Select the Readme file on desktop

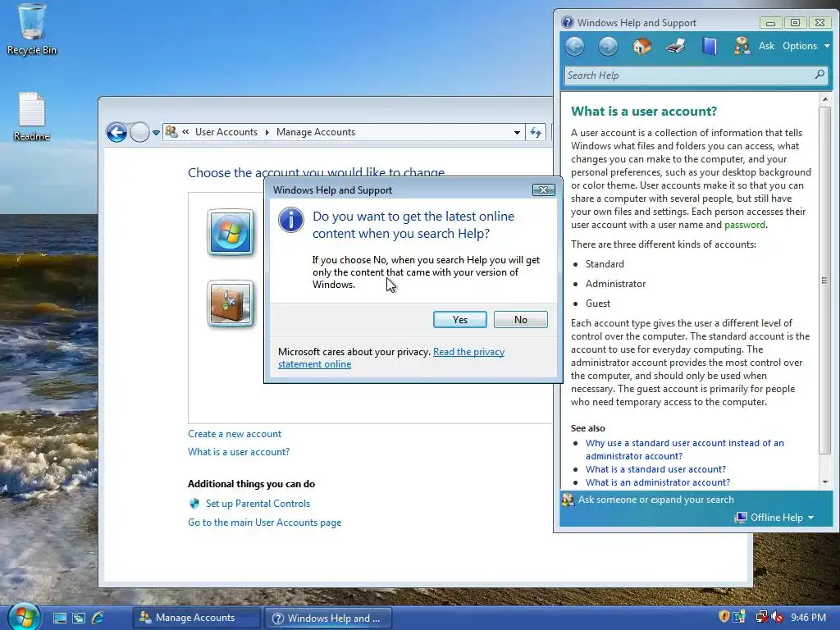tap(32, 116)
